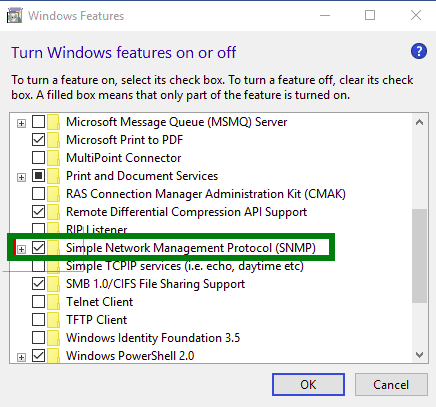436x407 pixels.
Task: Select Microsoft Print to PDF text
Action: pos(125,140)
